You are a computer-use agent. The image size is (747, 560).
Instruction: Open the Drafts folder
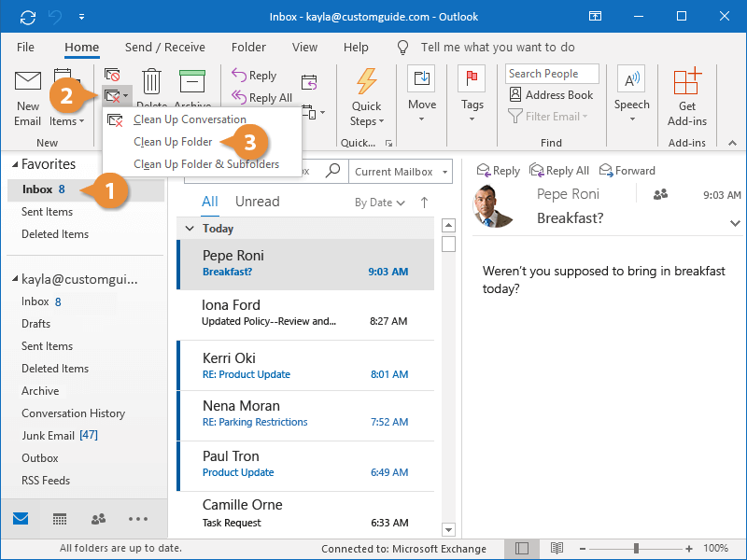tap(35, 324)
